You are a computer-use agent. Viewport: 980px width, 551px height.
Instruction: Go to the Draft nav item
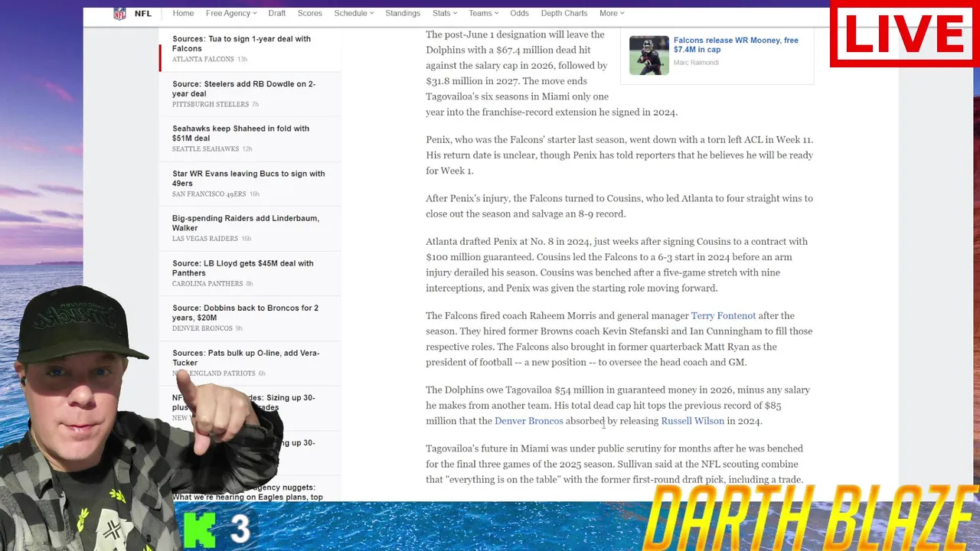[x=277, y=13]
